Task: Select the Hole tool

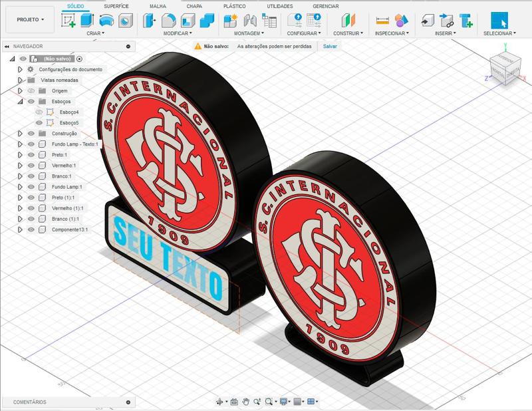Action: point(125,21)
